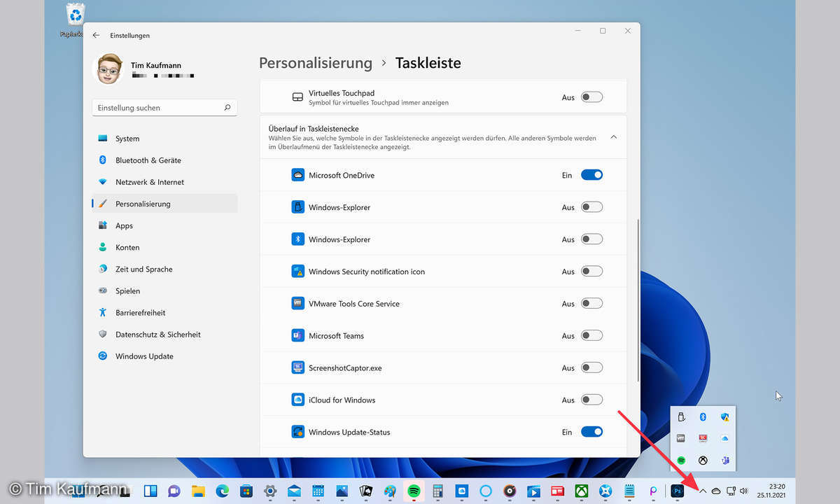
Task: Open Photos app from taskbar
Action: pos(342,491)
